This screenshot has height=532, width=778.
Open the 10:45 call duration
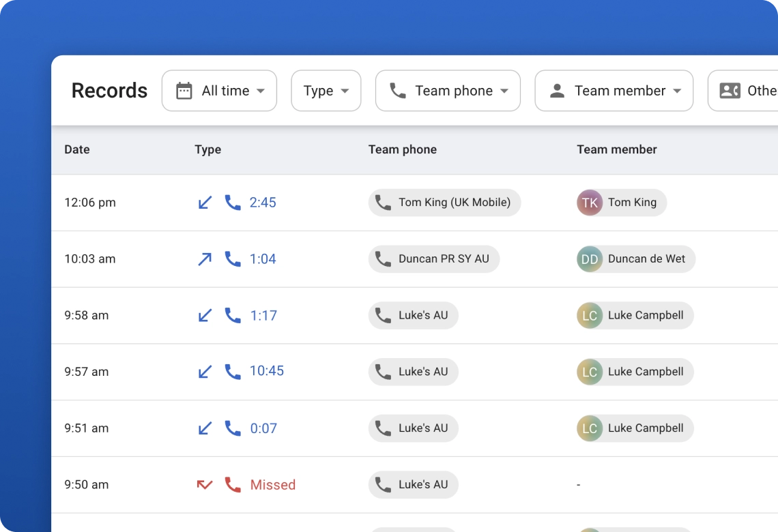(267, 371)
